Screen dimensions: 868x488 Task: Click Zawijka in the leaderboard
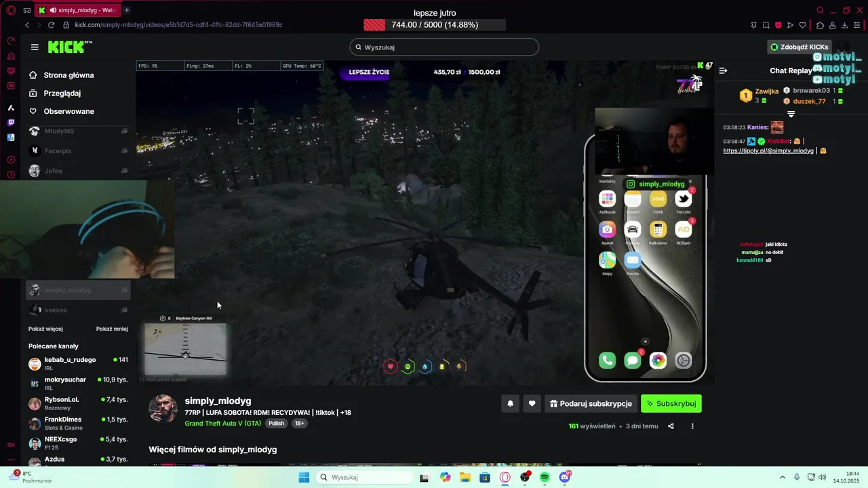click(x=767, y=91)
